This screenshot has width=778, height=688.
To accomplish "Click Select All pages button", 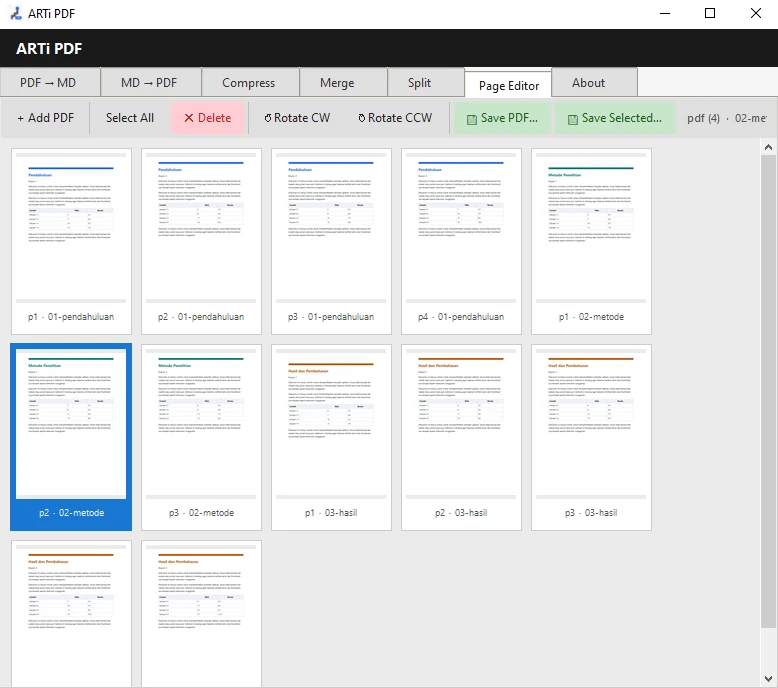I will click(130, 118).
